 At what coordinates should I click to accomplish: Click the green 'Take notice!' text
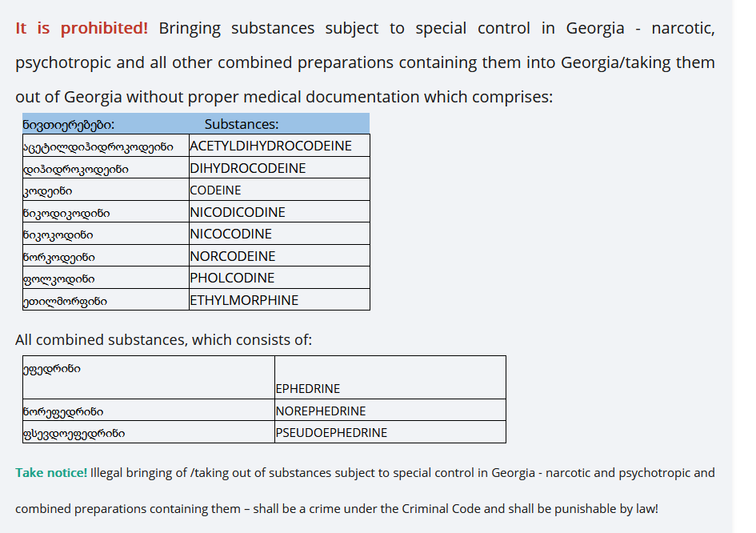51,473
